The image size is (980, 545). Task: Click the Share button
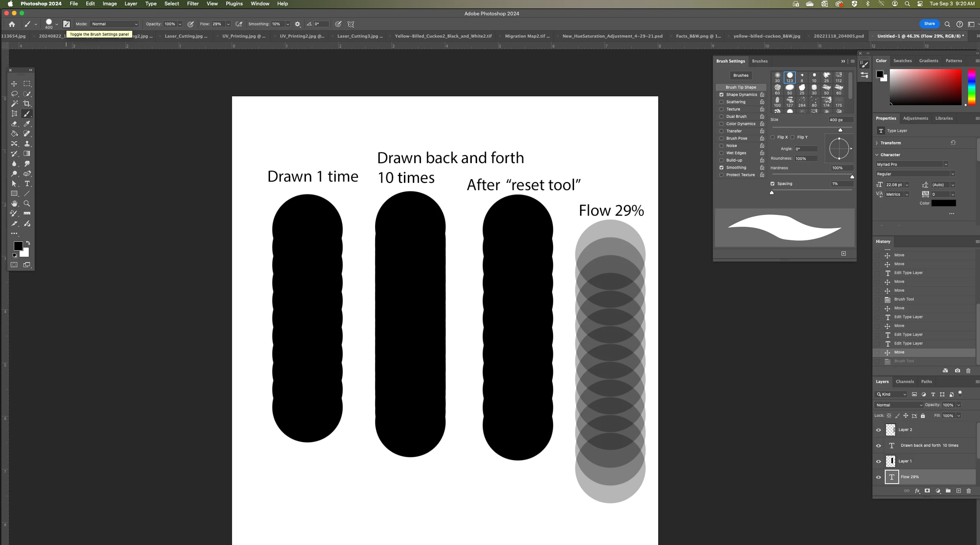tap(929, 24)
